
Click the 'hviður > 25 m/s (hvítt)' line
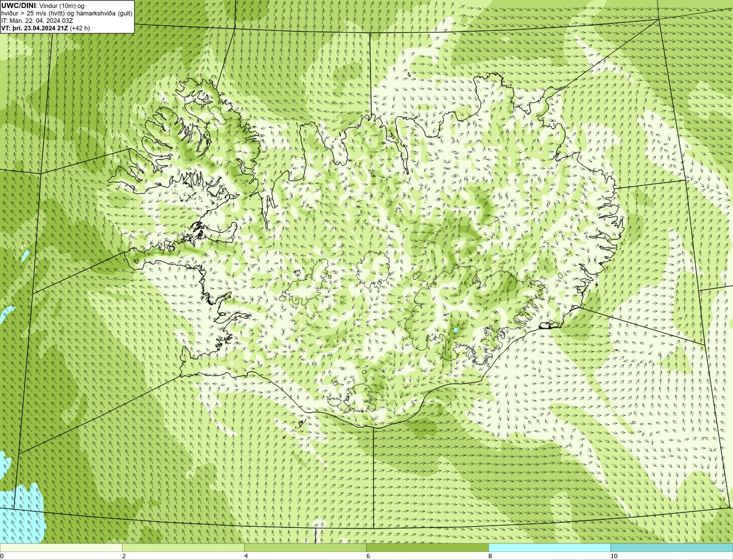67,13
